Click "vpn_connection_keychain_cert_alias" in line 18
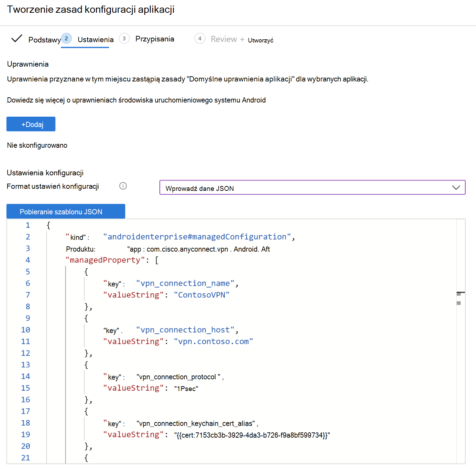476x469 pixels. pos(196,423)
